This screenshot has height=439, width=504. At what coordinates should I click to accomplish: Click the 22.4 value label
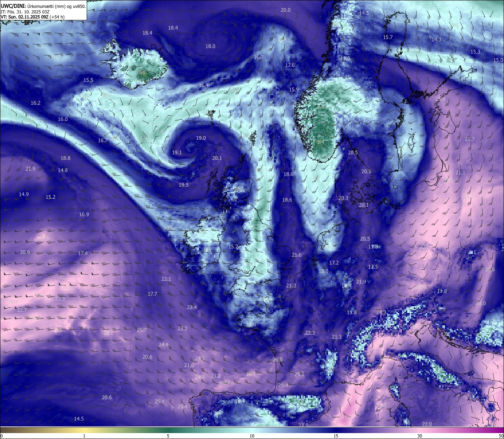click(x=192, y=307)
